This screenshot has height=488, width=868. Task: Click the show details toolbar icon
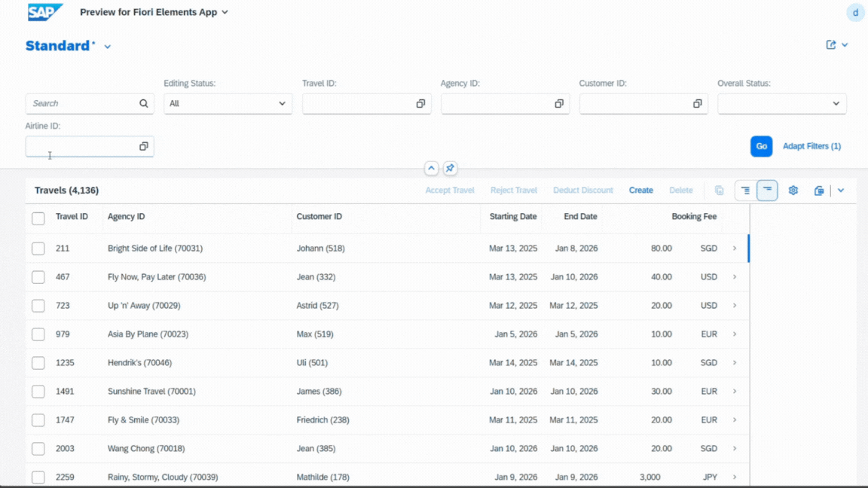(x=746, y=191)
